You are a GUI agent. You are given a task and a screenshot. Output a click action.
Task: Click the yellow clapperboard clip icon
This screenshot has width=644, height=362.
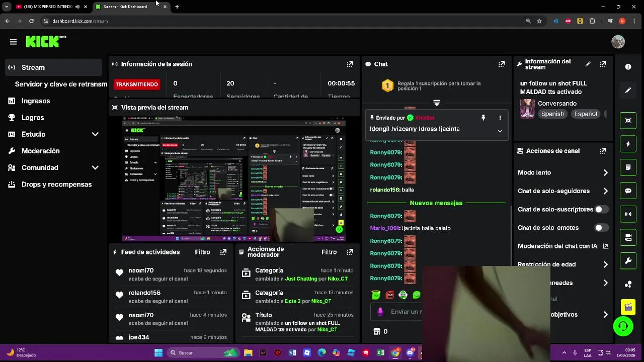click(628, 307)
